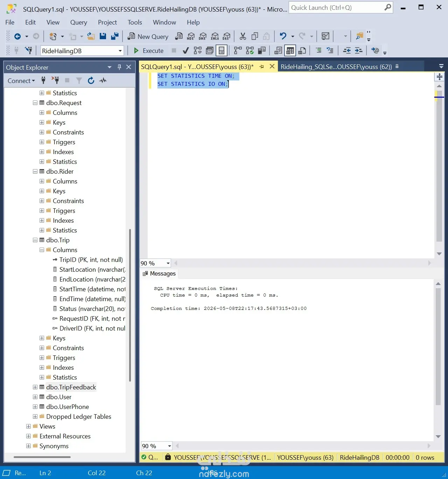
Task: Expand the Views folder
Action: point(28,426)
